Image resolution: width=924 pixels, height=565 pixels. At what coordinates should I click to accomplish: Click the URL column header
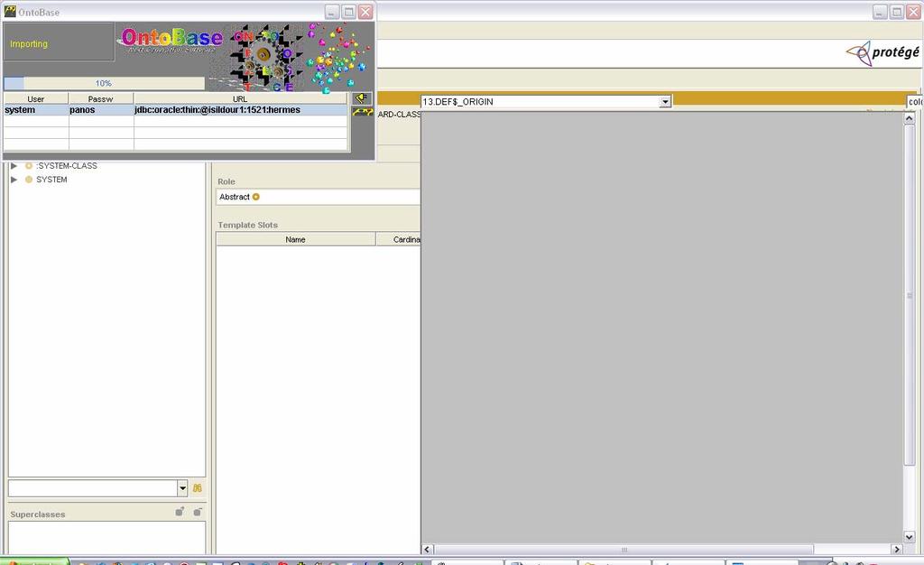[x=240, y=99]
